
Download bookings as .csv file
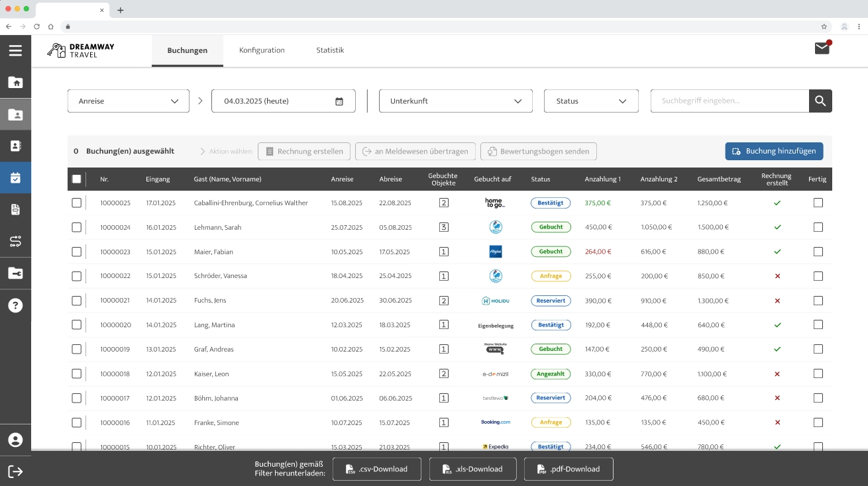pos(376,469)
